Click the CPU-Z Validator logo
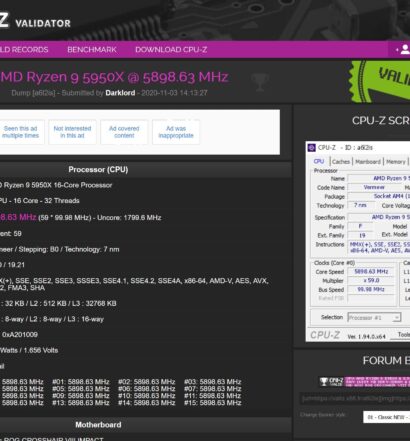The image size is (410, 441). [x=35, y=21]
